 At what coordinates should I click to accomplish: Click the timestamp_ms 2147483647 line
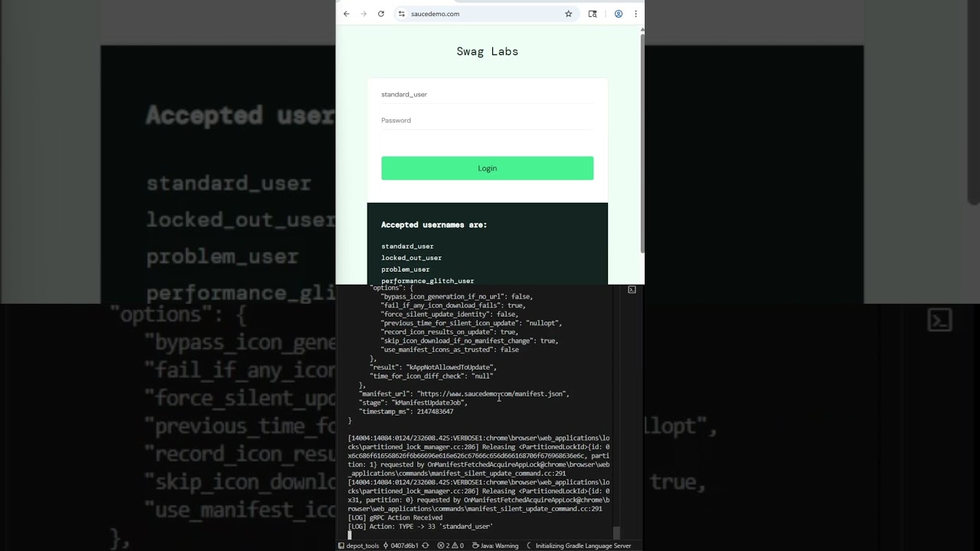406,412
